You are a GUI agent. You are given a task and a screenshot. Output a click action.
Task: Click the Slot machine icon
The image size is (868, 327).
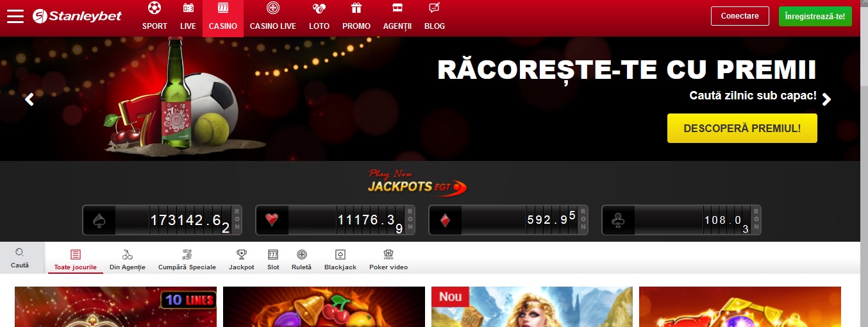pyautogui.click(x=273, y=255)
